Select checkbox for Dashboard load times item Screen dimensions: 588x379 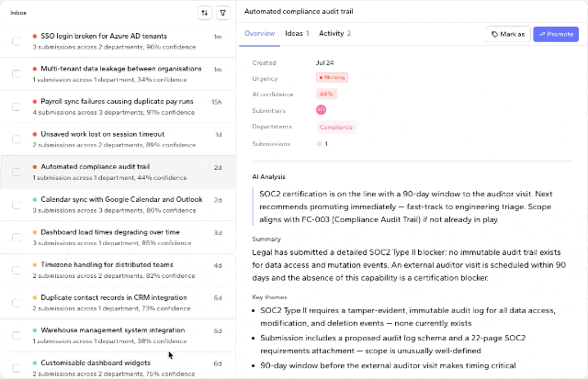coord(17,238)
